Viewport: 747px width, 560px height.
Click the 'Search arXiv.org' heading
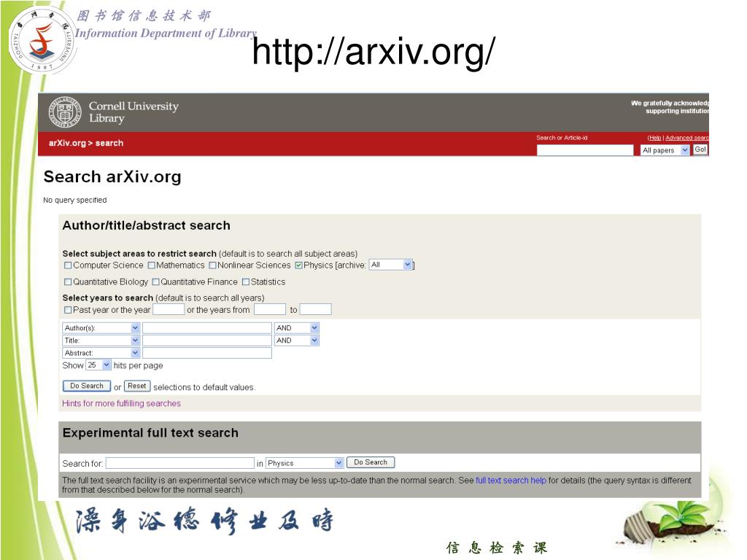click(x=112, y=176)
